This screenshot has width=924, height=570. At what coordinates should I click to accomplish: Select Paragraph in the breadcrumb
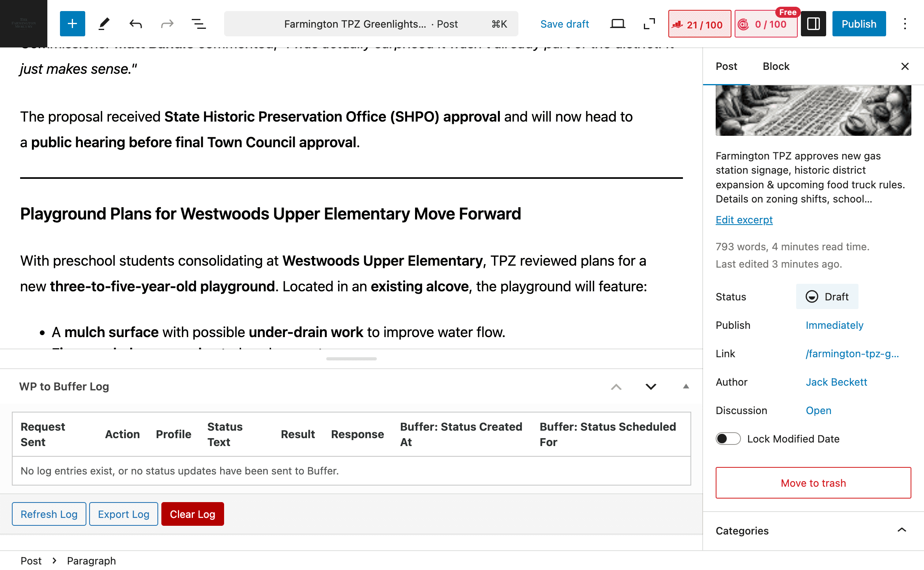tap(91, 561)
